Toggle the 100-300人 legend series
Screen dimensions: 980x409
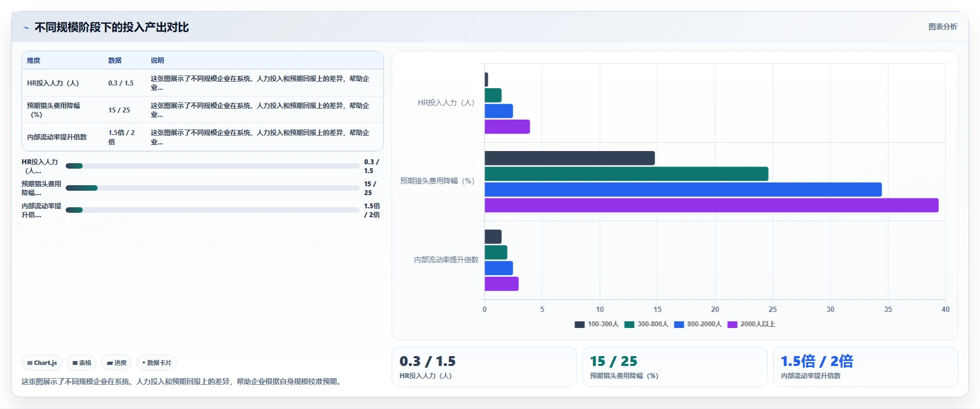point(597,324)
